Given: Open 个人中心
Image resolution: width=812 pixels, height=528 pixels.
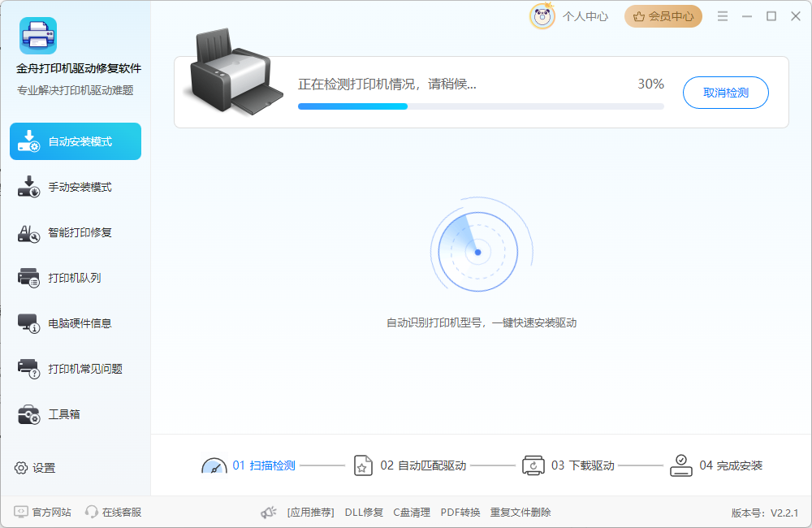Looking at the screenshot, I should click(x=585, y=16).
